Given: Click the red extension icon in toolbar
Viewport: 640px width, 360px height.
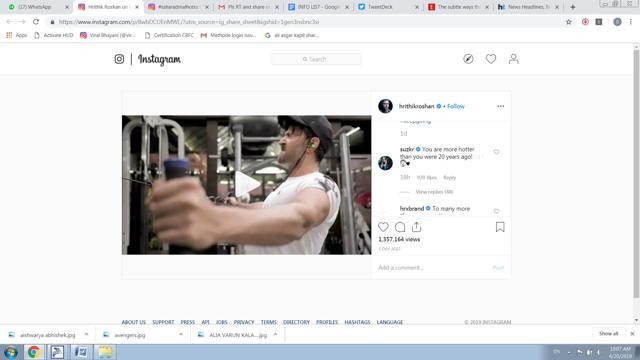Looking at the screenshot, I should click(585, 22).
